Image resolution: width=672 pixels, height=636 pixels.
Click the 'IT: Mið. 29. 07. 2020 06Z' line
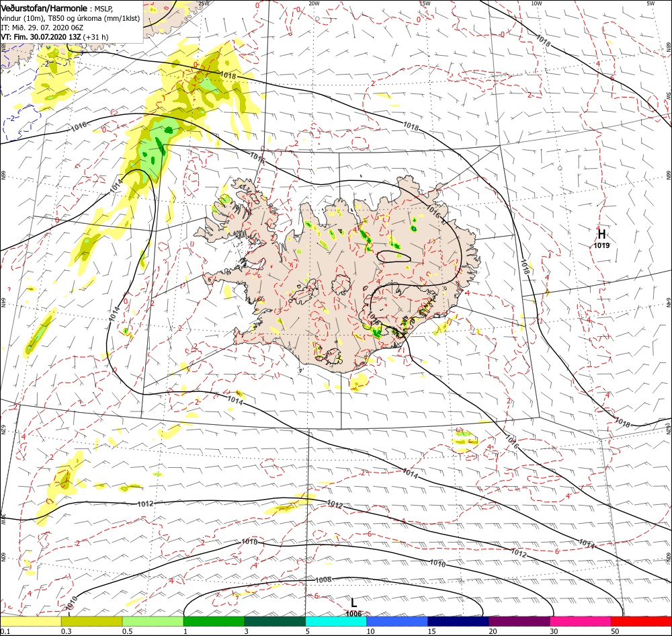42,28
